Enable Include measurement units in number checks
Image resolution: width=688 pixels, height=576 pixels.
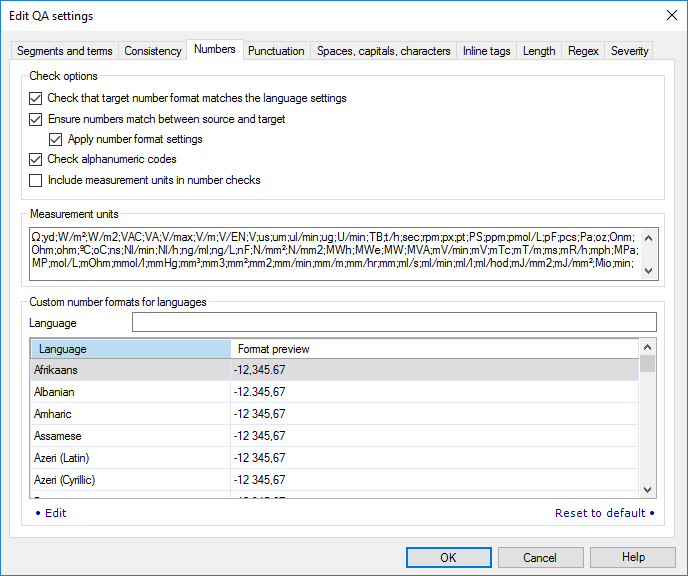(36, 180)
